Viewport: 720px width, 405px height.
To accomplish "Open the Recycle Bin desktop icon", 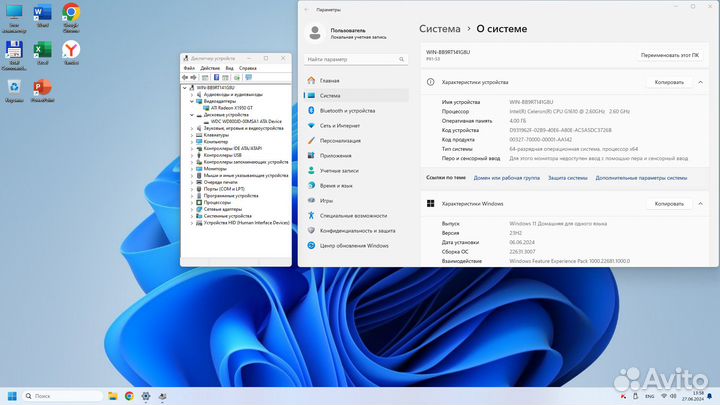I will pos(14,90).
